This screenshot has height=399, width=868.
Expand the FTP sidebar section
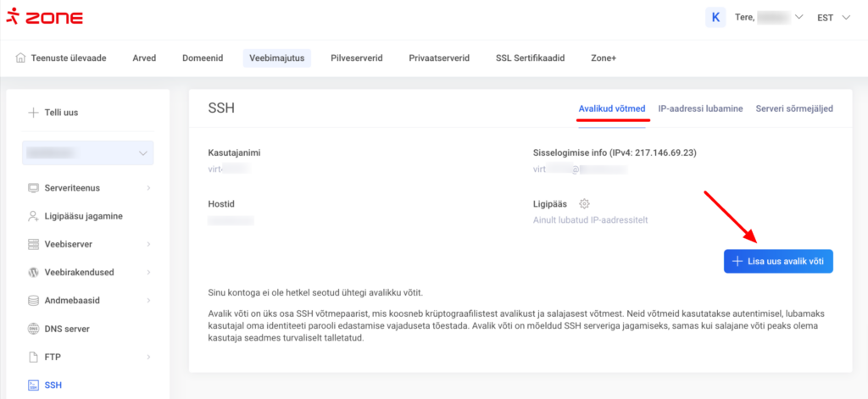coord(88,357)
